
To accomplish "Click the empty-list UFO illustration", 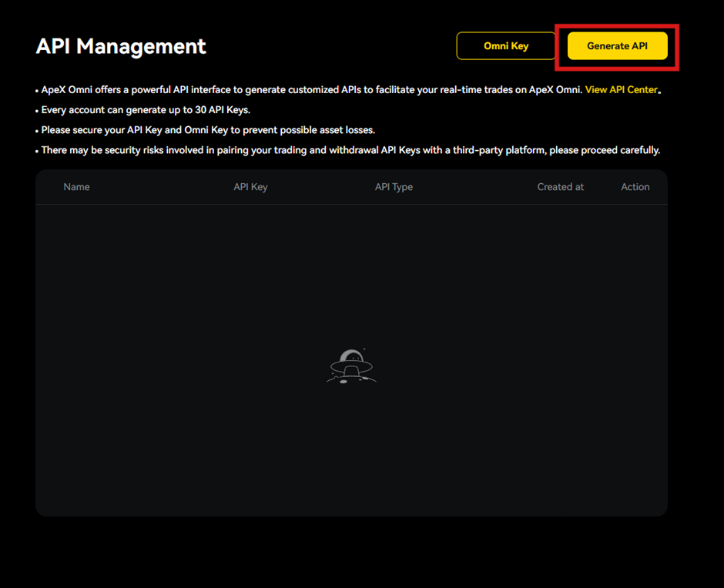I will (x=351, y=366).
